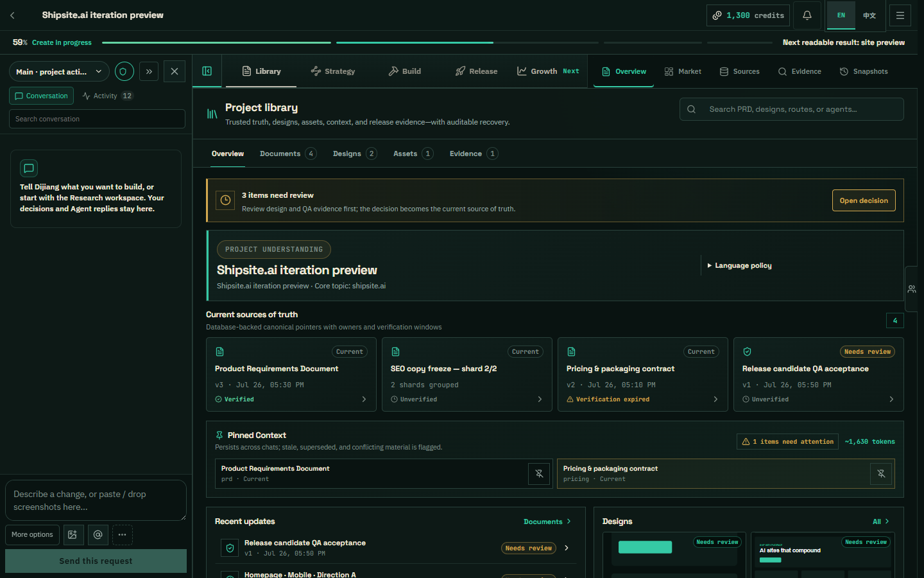
Task: Click the More options button
Action: pos(32,534)
